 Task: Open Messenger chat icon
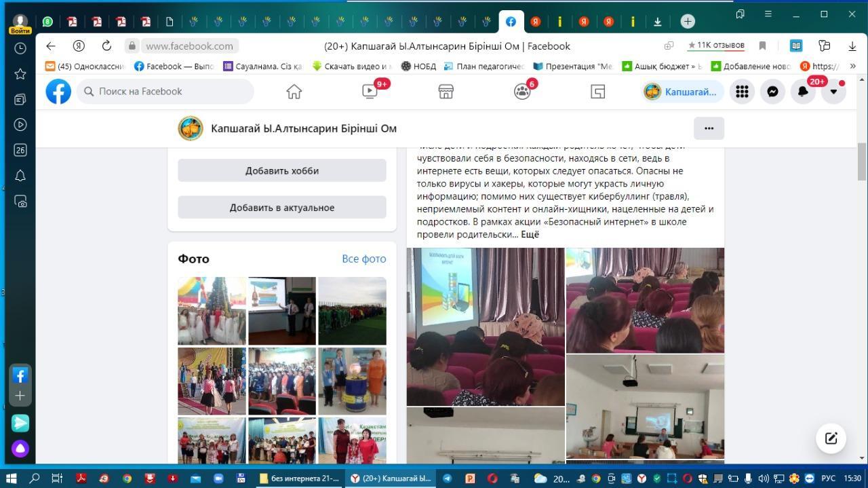point(772,92)
